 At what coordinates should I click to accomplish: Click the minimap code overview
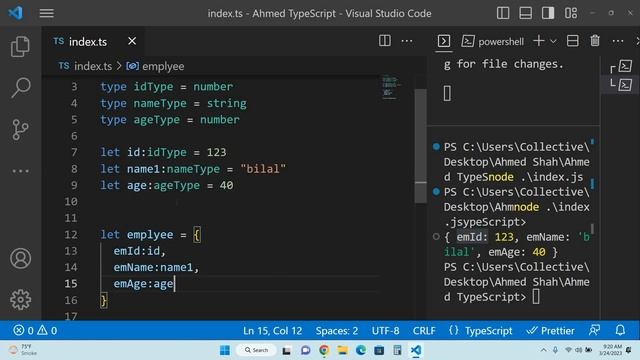[390, 87]
